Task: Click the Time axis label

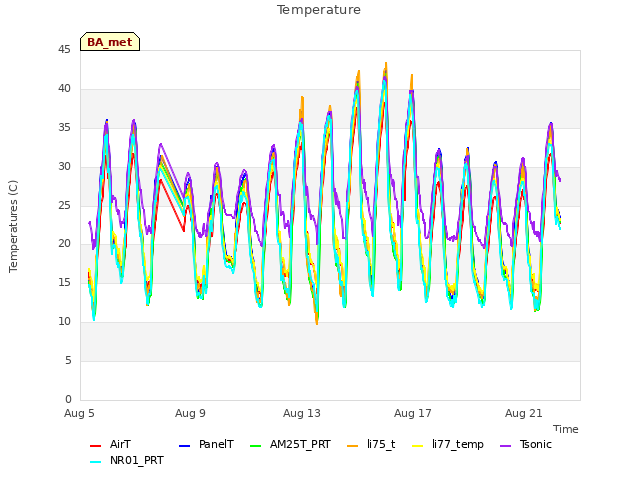Action: point(566,429)
